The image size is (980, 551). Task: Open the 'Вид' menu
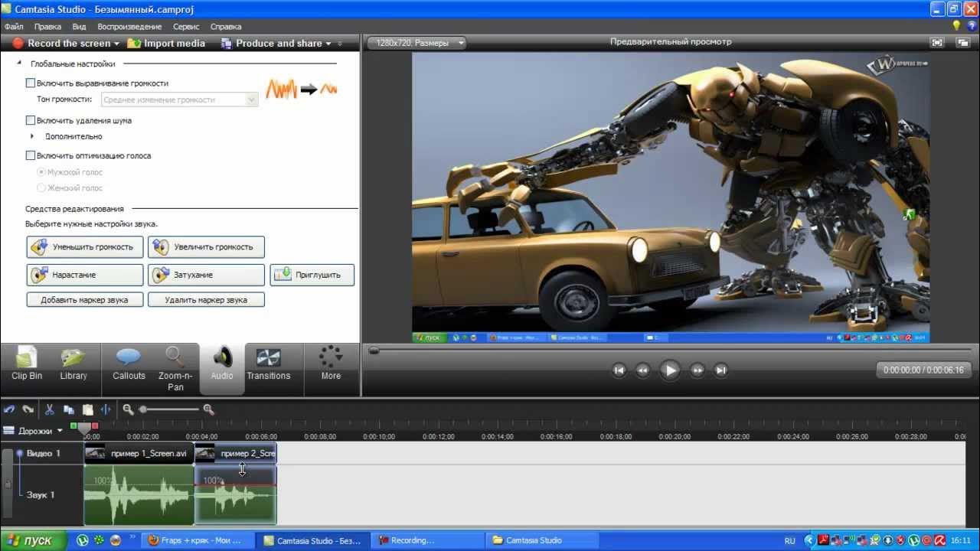pyautogui.click(x=79, y=27)
